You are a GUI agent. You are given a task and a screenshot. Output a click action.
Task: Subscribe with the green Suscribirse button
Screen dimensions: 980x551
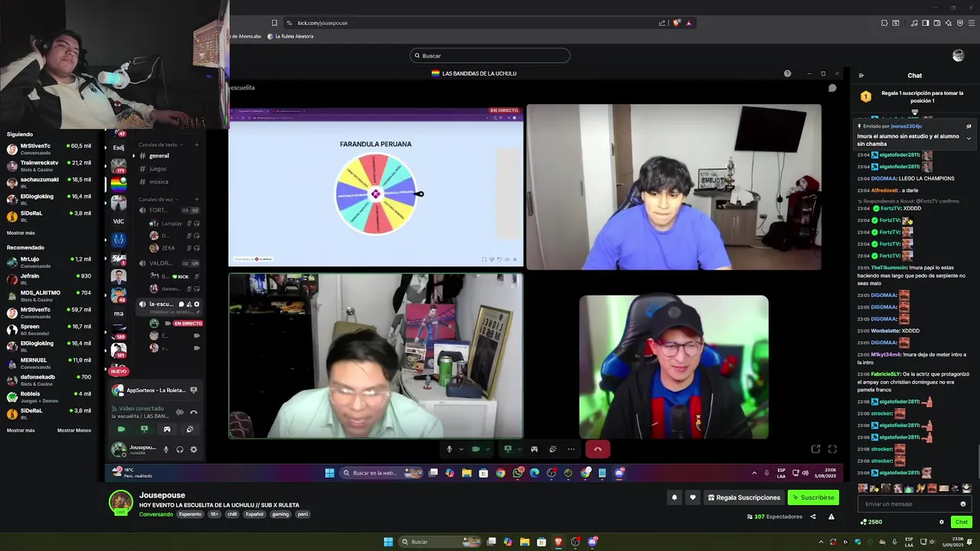pyautogui.click(x=813, y=497)
